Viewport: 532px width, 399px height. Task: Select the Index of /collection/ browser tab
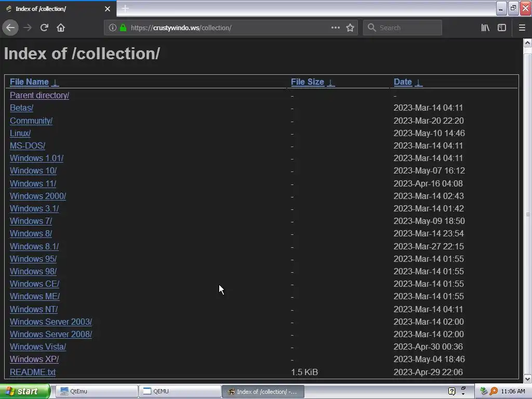tap(58, 9)
